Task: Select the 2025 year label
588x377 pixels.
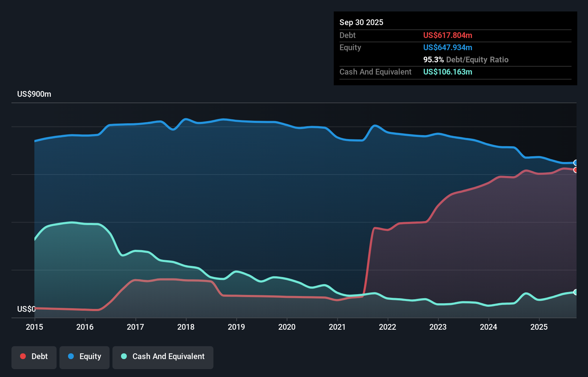Action: [x=539, y=327]
